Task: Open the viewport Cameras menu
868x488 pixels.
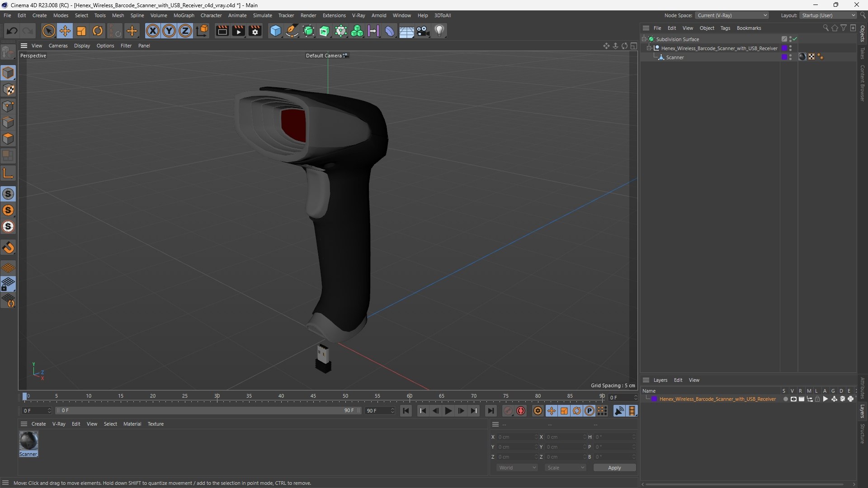Action: point(58,46)
